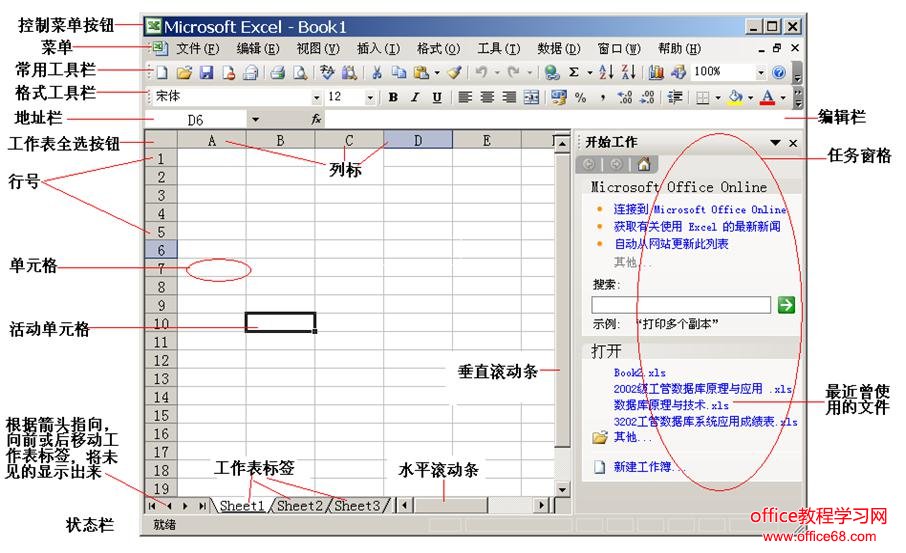Align text left in the formatting toolbar
906x553 pixels.
point(465,97)
